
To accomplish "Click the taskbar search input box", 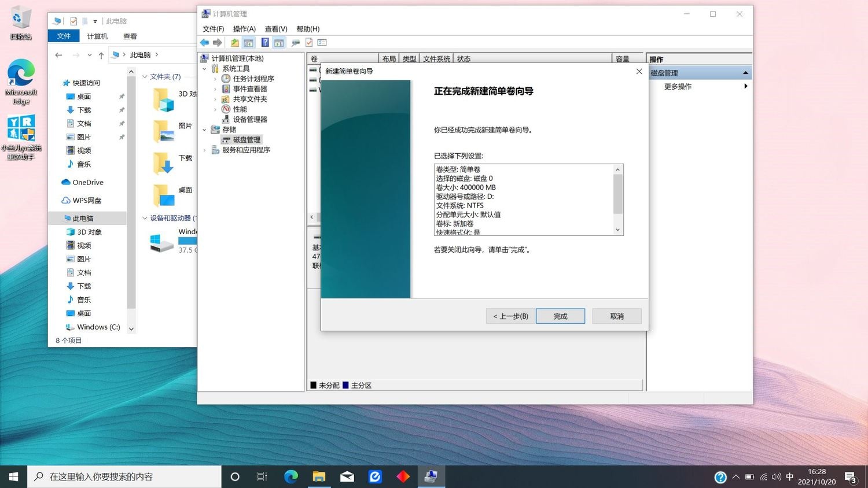I will [x=124, y=476].
